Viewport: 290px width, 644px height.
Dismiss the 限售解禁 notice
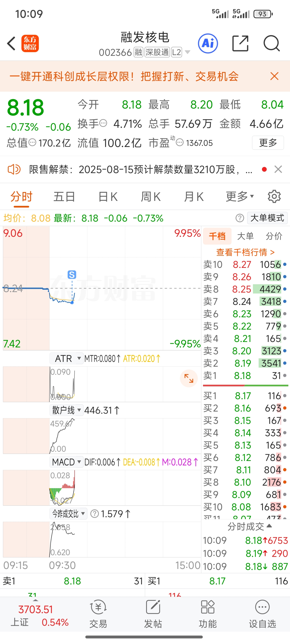click(278, 169)
